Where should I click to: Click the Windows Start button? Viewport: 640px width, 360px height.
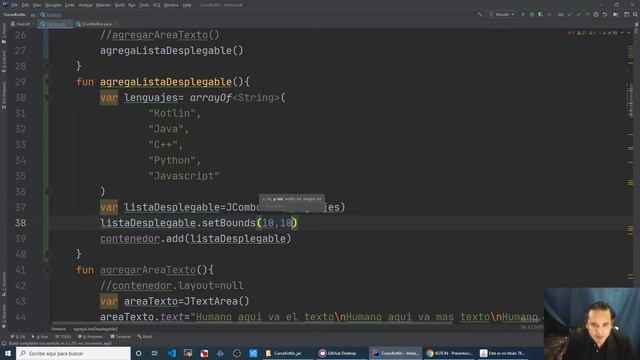click(x=8, y=353)
